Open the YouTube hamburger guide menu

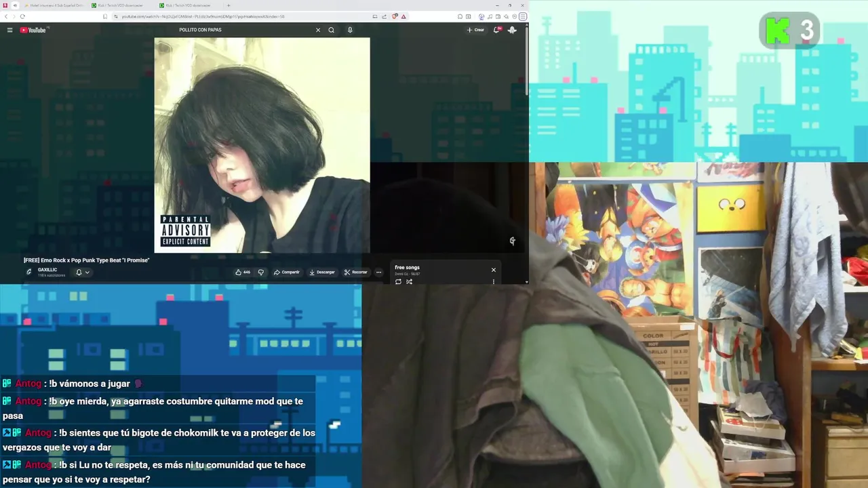tap(9, 30)
